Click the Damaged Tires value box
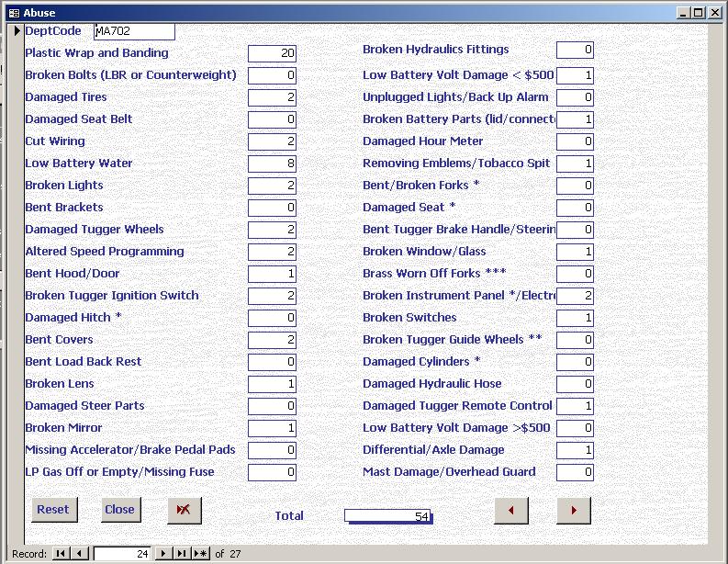 [272, 97]
